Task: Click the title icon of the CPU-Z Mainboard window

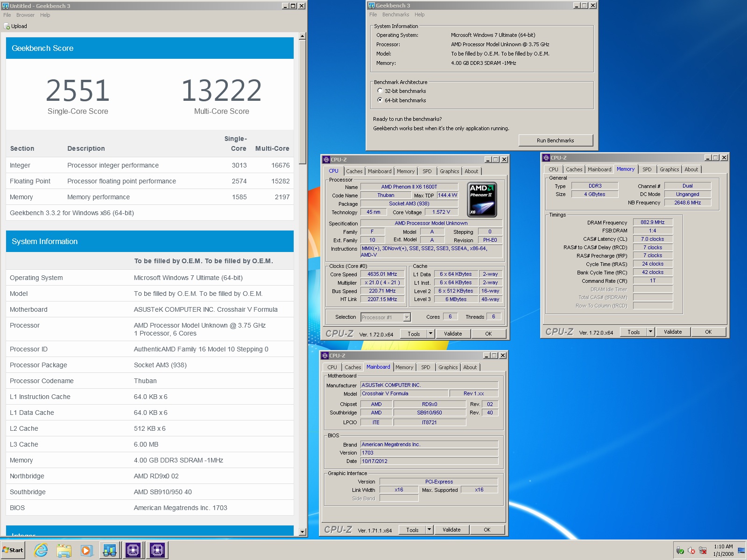Action: pos(325,356)
